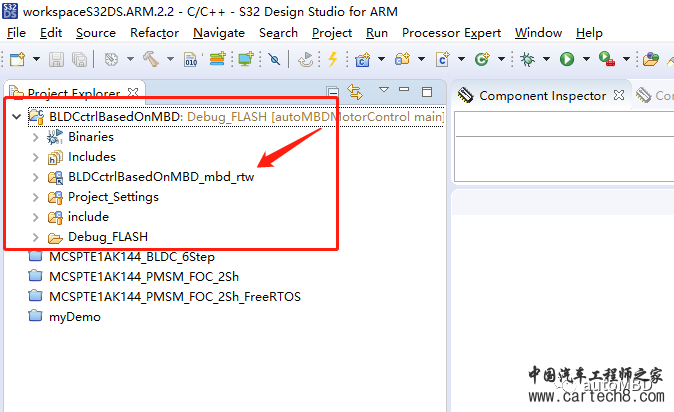Click the Save All icon

(x=80, y=59)
